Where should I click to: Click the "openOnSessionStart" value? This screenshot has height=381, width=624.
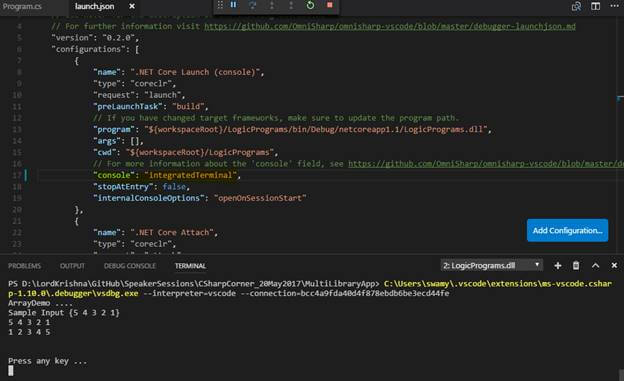(x=260, y=198)
